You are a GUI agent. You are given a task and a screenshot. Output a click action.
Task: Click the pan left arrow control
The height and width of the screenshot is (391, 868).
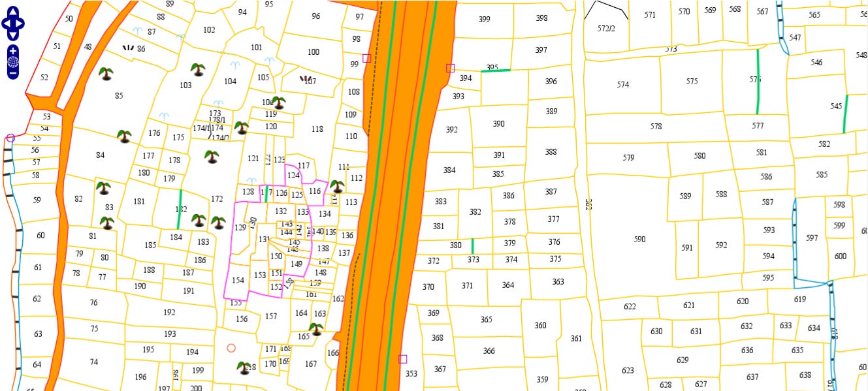(x=5, y=23)
